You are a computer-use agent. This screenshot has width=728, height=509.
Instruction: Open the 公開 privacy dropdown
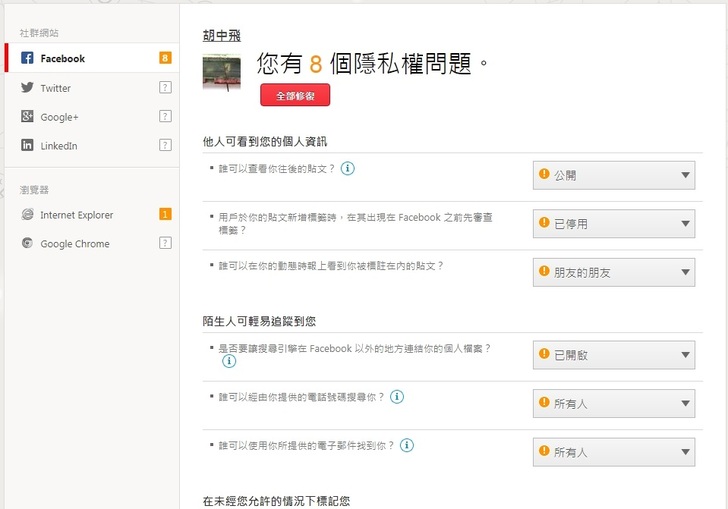coord(613,175)
